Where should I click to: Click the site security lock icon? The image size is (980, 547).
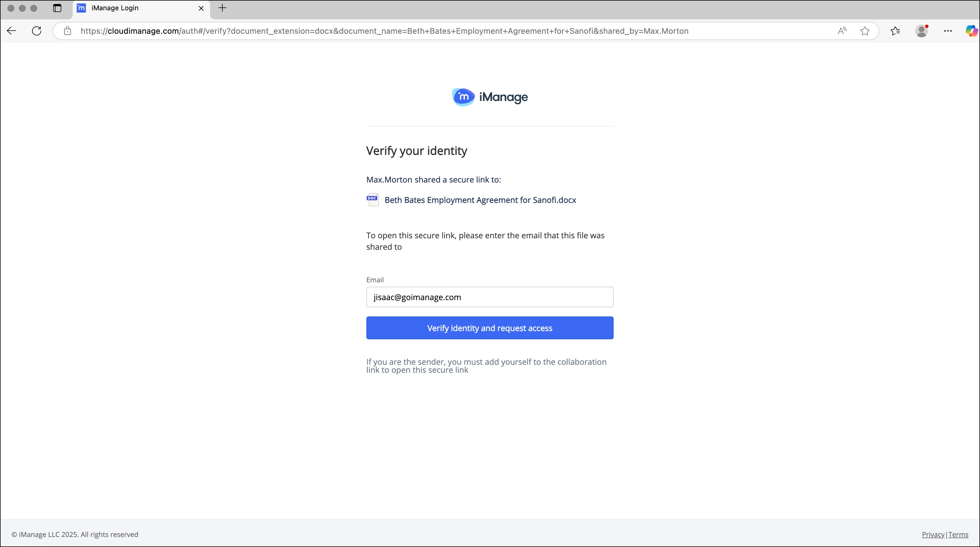tap(67, 31)
